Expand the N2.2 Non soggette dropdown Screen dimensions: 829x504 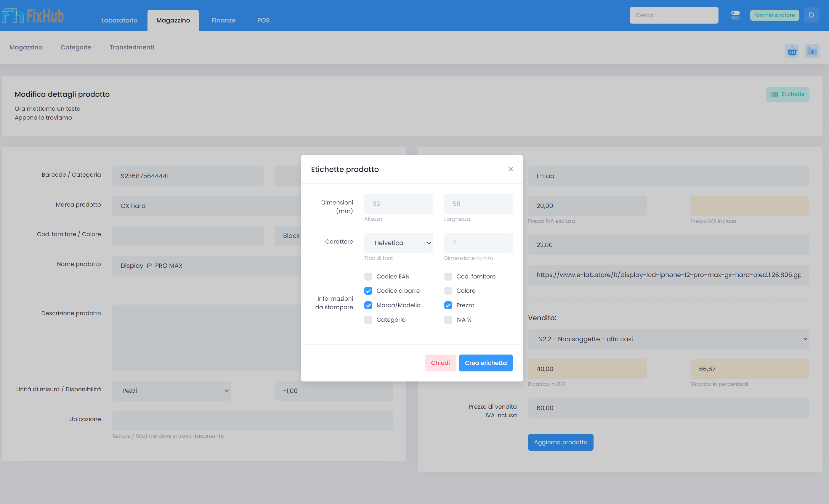point(668,339)
